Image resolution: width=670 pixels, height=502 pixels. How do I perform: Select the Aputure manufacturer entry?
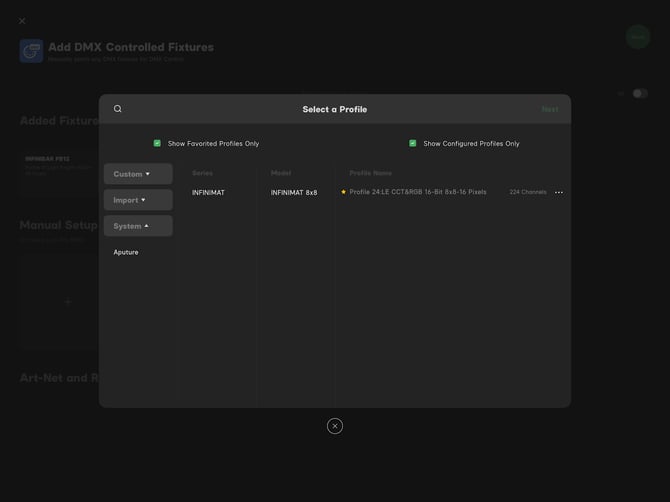click(x=126, y=252)
